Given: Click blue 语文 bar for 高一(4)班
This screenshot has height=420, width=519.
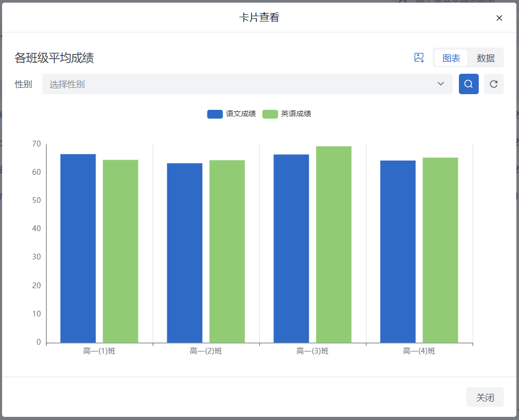Looking at the screenshot, I should click(398, 252).
